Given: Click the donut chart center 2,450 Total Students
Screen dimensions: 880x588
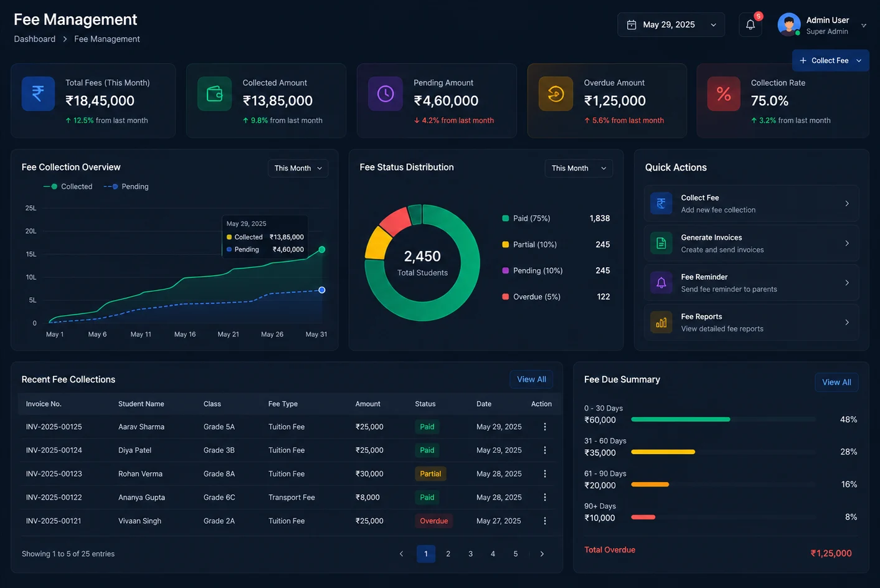Looking at the screenshot, I should pos(422,263).
